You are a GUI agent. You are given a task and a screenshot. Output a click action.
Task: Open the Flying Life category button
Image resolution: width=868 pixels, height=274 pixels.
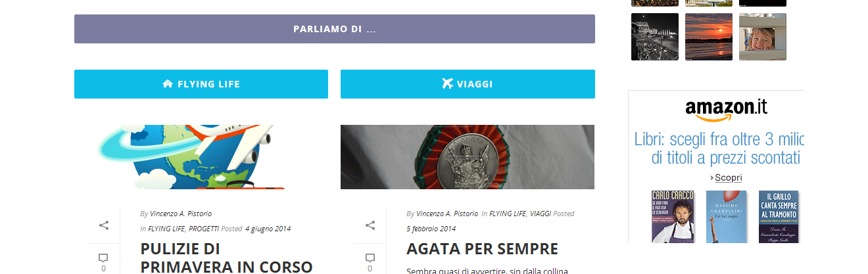click(x=201, y=84)
